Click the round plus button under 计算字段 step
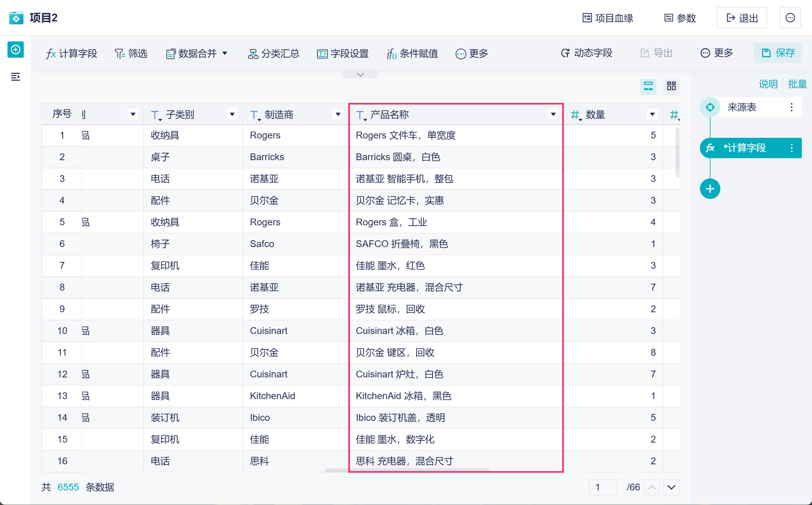The image size is (812, 505). (x=710, y=189)
